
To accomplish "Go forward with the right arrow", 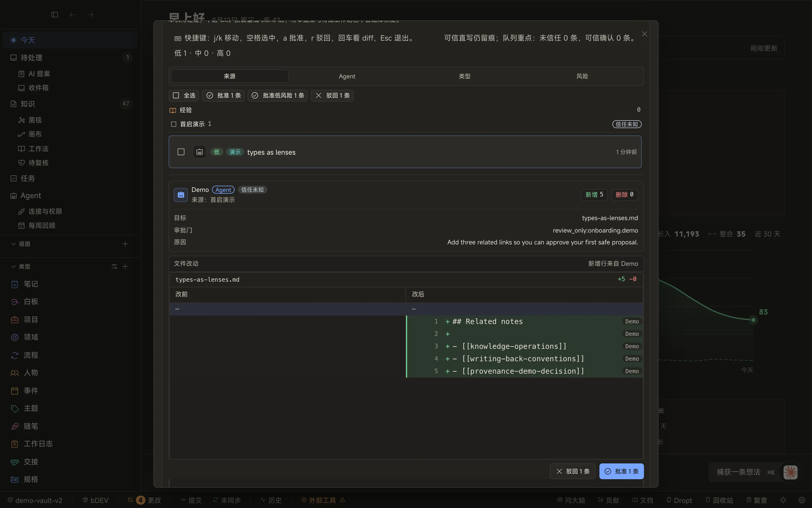I will (90, 15).
